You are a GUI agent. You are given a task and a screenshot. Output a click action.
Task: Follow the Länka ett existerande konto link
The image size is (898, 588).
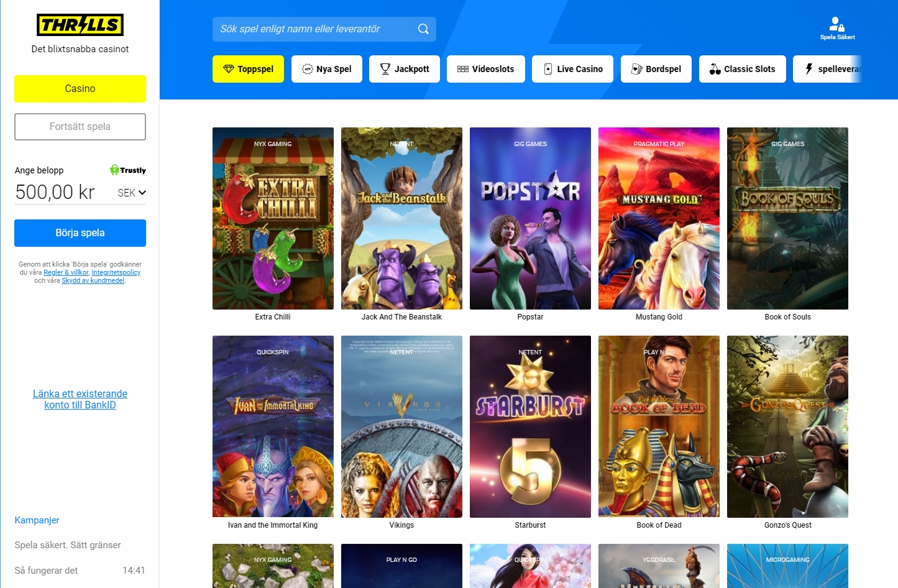point(80,399)
